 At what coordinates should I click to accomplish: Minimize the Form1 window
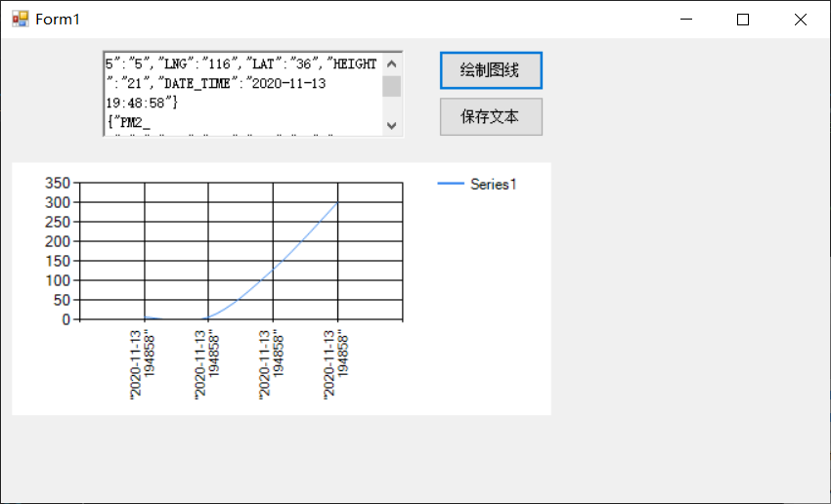[x=686, y=20]
